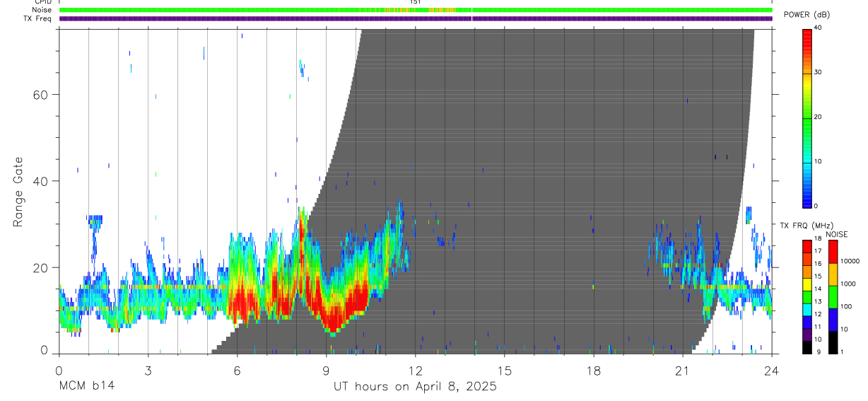This screenshot has width=868, height=401.
Task: Click the 21 hour axis label
Action: pos(683,371)
